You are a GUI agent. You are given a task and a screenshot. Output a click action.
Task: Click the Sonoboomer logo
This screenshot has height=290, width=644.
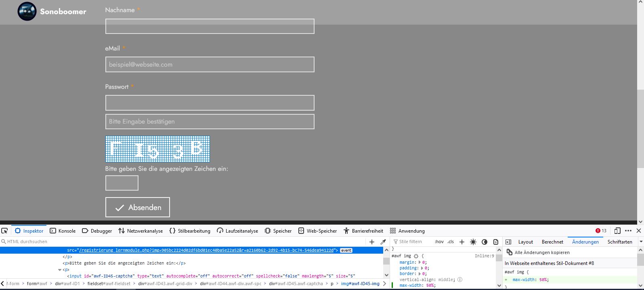[27, 11]
